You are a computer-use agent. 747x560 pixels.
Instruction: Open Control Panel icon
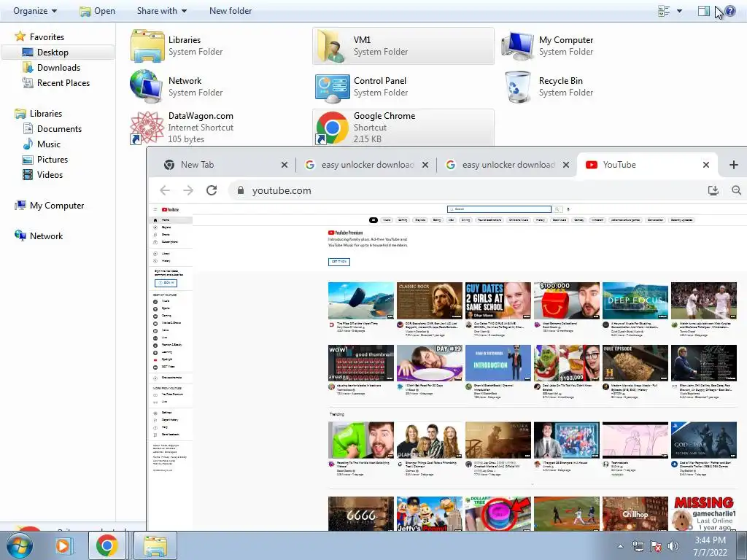click(333, 87)
